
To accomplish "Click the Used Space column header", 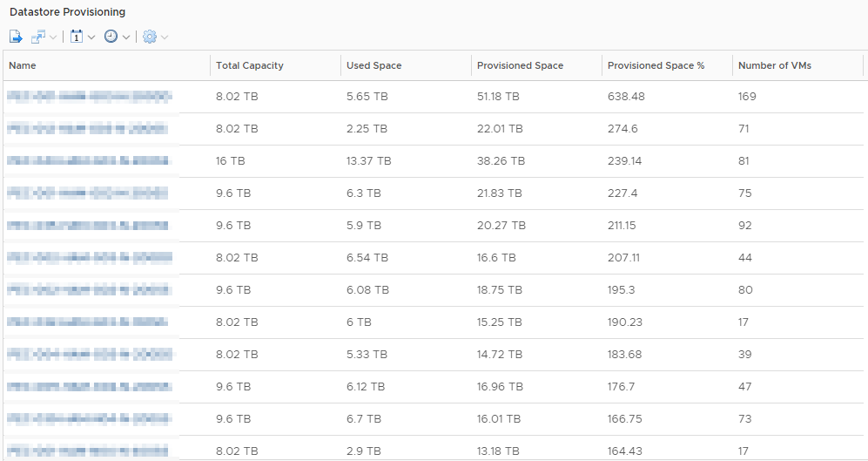I will [373, 65].
